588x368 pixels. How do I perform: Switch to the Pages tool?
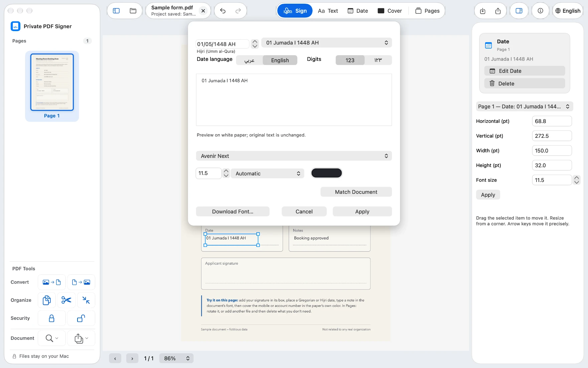[427, 11]
